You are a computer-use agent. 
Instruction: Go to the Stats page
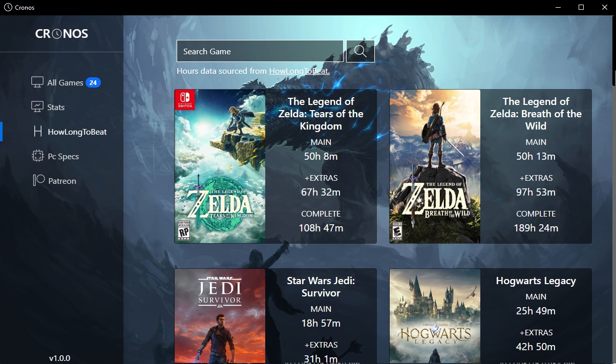tap(56, 107)
